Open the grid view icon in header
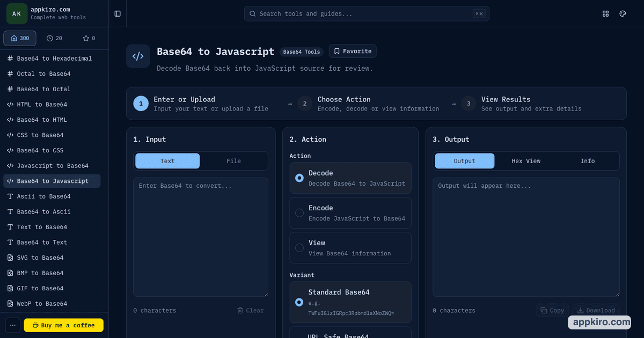Screen dimensions: 644x338 [x=606, y=13]
